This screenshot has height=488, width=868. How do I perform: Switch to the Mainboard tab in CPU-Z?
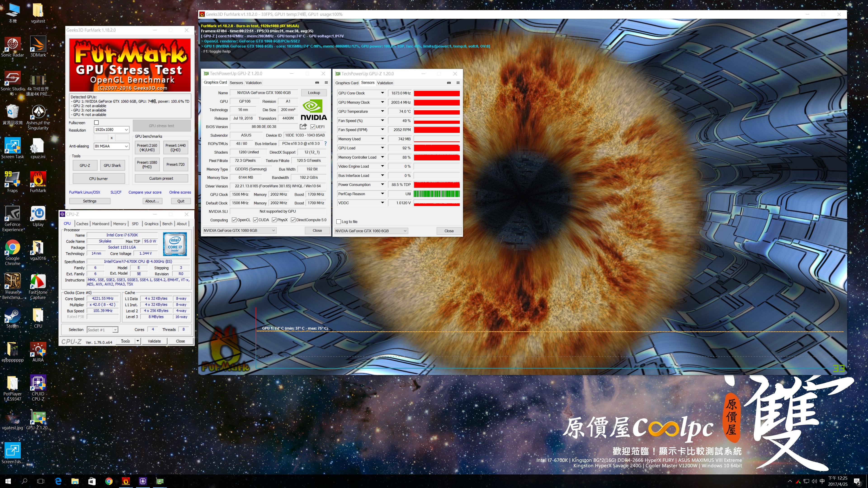click(x=100, y=224)
